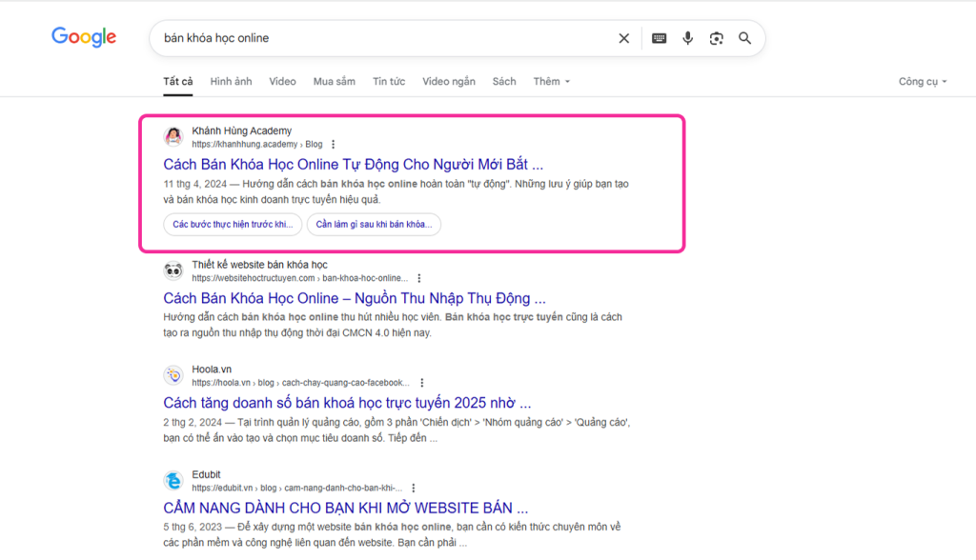Expand the 'Công cụ' tools dropdown

coord(923,82)
